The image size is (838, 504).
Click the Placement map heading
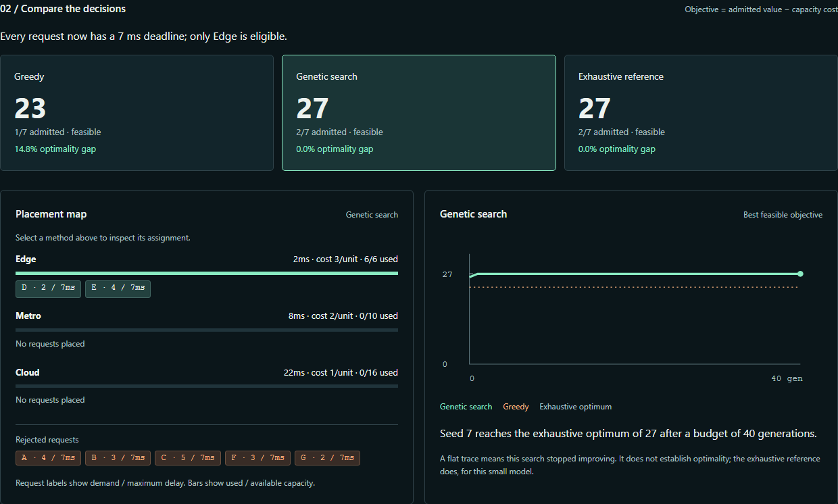(x=51, y=214)
